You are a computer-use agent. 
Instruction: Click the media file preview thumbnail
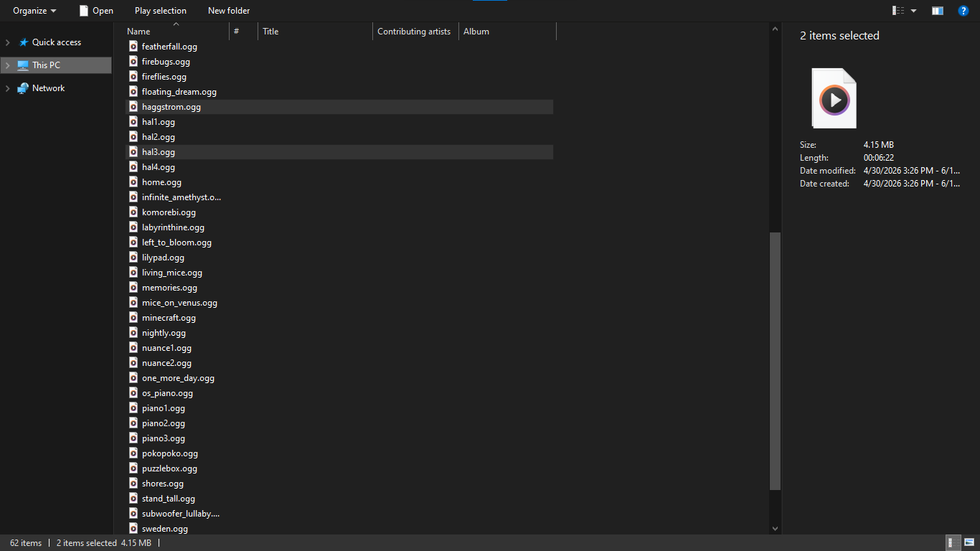pyautogui.click(x=834, y=98)
